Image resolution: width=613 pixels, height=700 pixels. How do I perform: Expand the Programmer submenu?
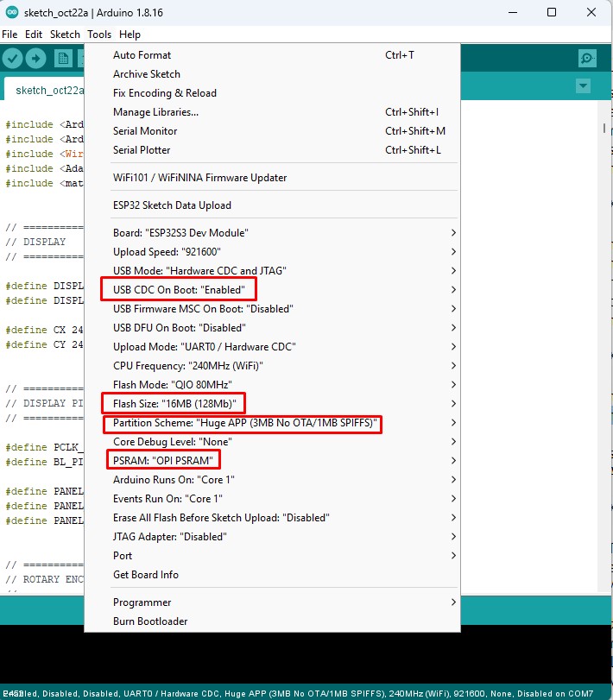pos(272,602)
